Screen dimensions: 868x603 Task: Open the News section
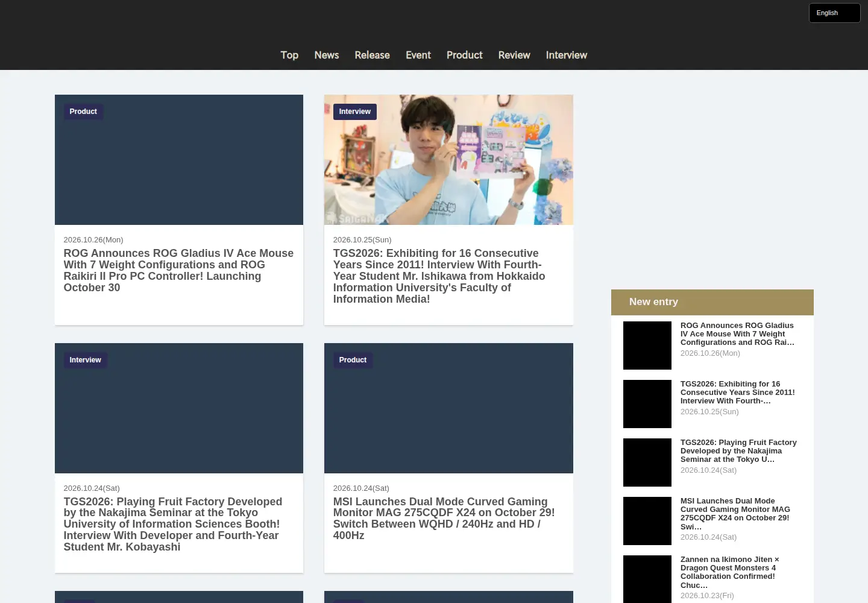327,55
